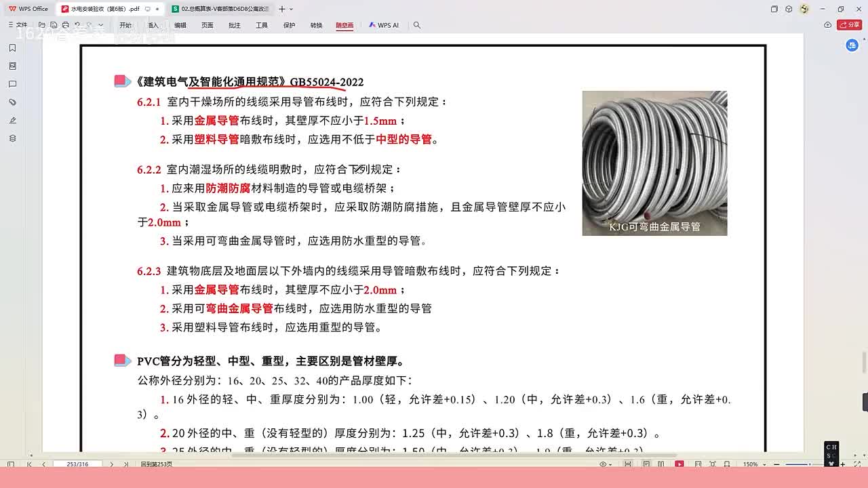Image resolution: width=868 pixels, height=488 pixels.
Task: Open the comments panel in left sidebar
Action: tap(12, 84)
